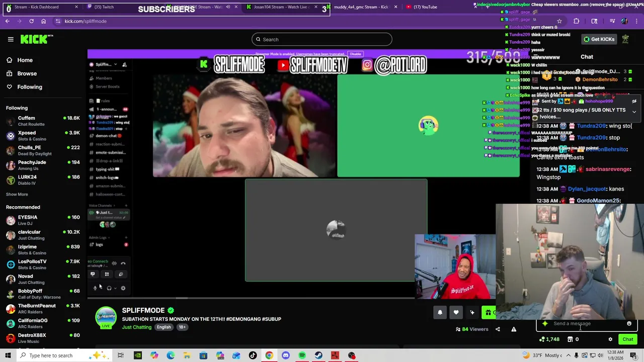Open the Kick hamburger menu

11,39
